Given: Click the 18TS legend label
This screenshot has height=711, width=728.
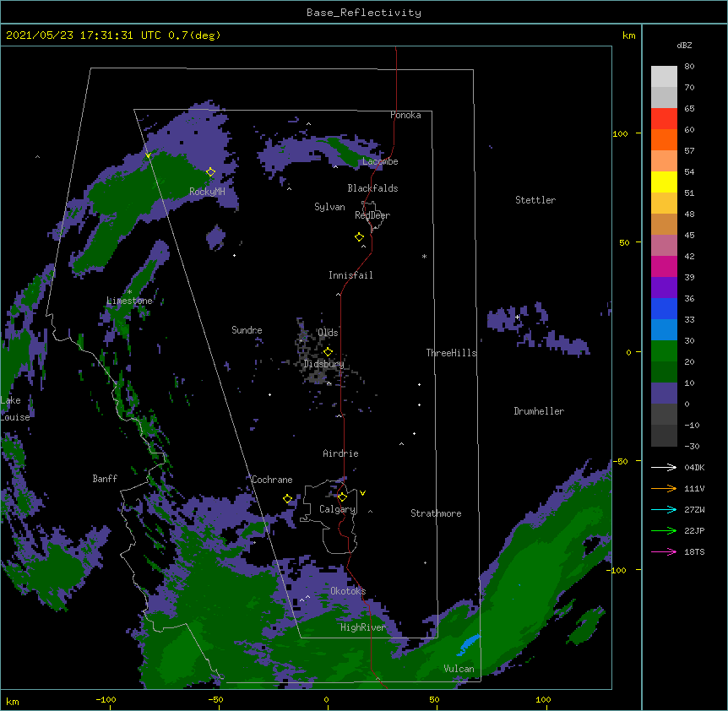Looking at the screenshot, I should tap(694, 551).
